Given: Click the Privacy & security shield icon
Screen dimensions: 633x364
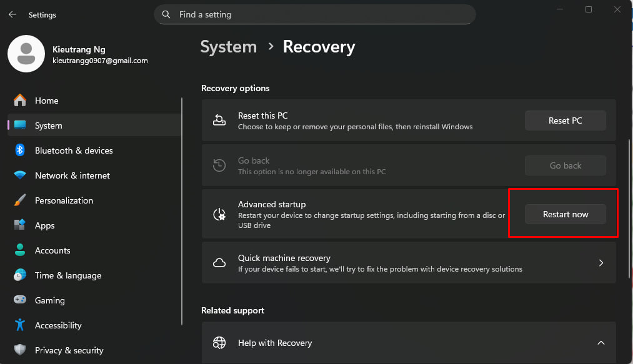Looking at the screenshot, I should [20, 350].
